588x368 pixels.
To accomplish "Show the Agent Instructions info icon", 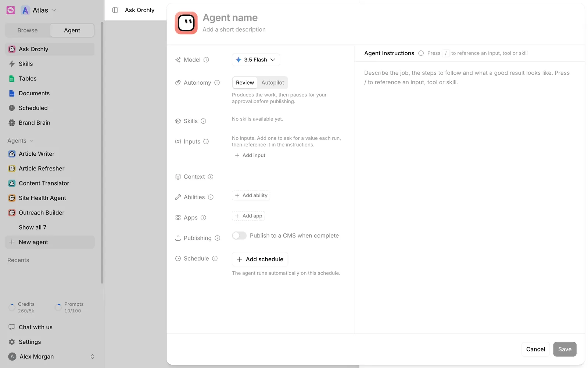I will point(421,53).
